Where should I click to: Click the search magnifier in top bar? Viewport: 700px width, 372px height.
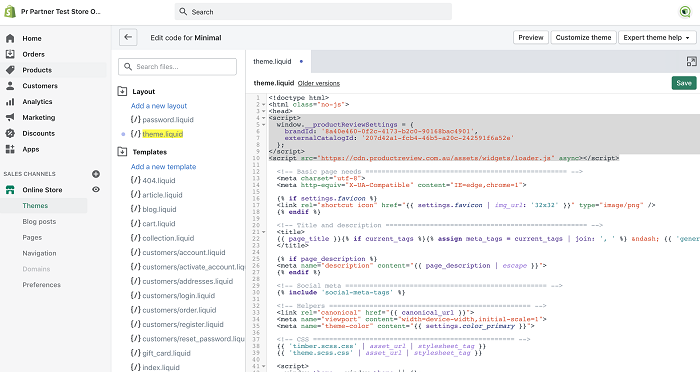click(x=183, y=12)
